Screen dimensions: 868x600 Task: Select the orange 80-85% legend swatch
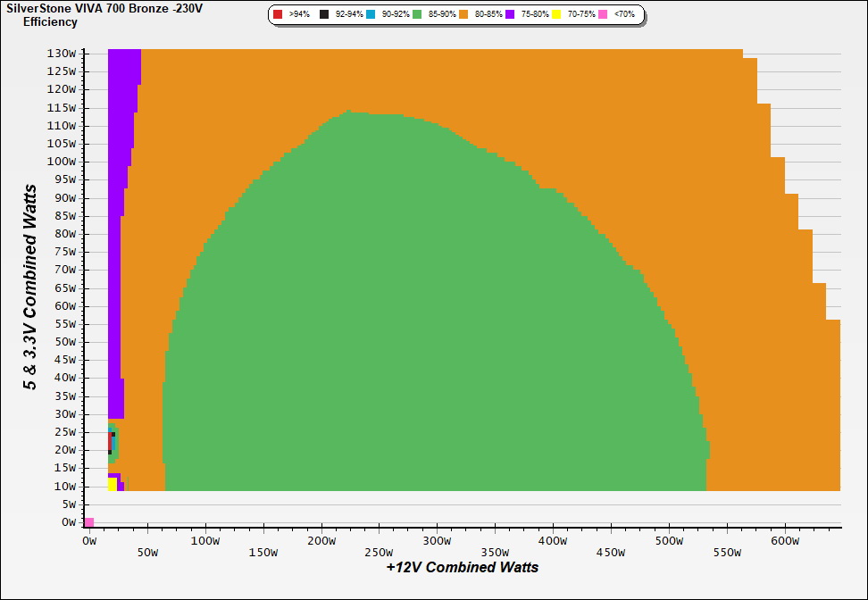coord(463,15)
